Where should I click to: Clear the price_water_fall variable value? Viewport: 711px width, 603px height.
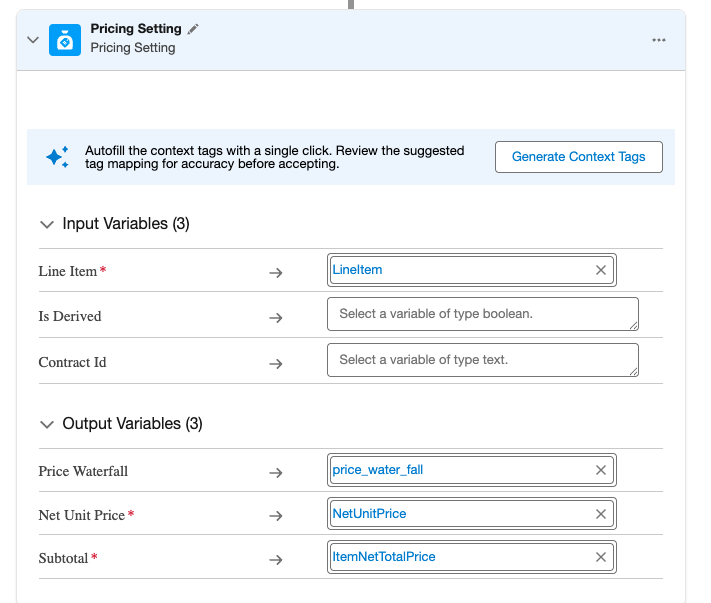point(601,470)
